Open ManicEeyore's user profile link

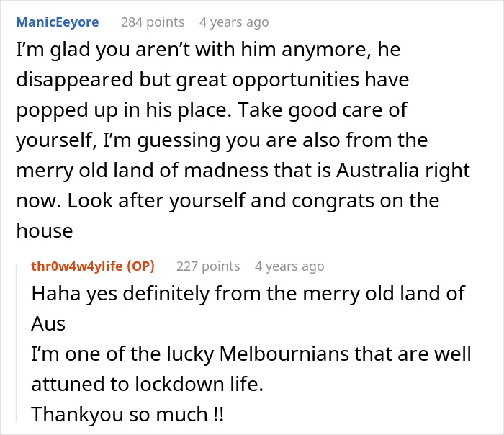pos(58,22)
